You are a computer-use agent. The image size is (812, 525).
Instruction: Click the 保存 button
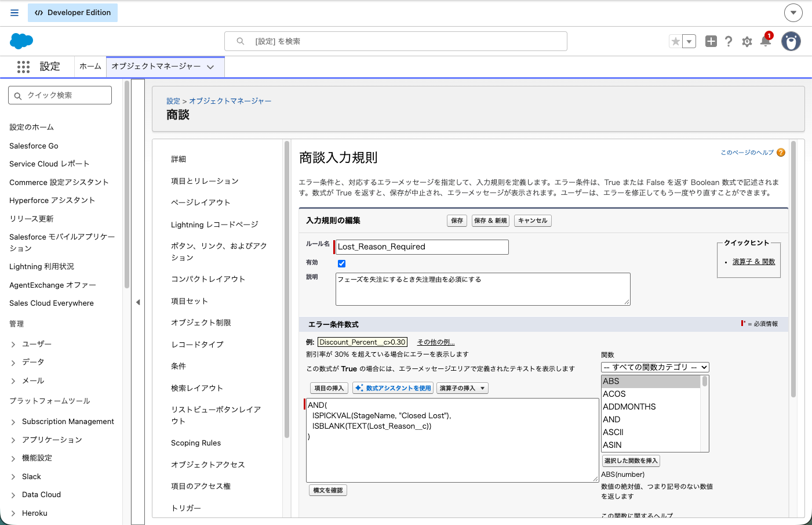point(457,220)
